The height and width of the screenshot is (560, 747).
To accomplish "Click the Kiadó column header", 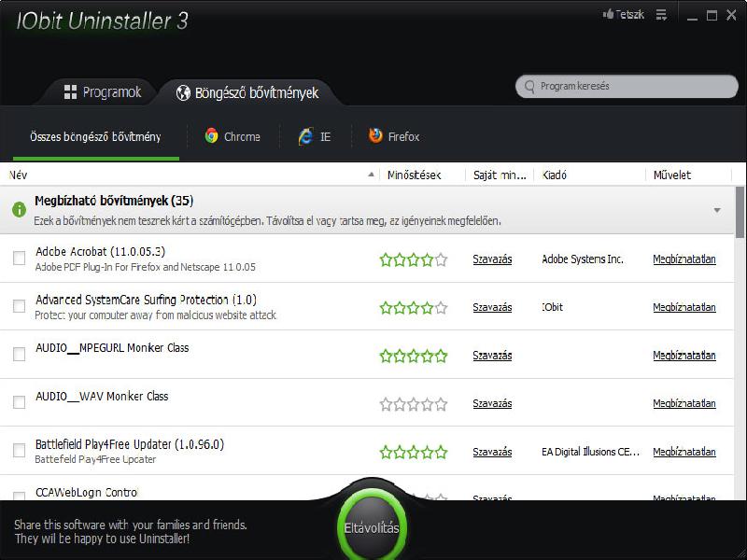I will click(x=554, y=175).
